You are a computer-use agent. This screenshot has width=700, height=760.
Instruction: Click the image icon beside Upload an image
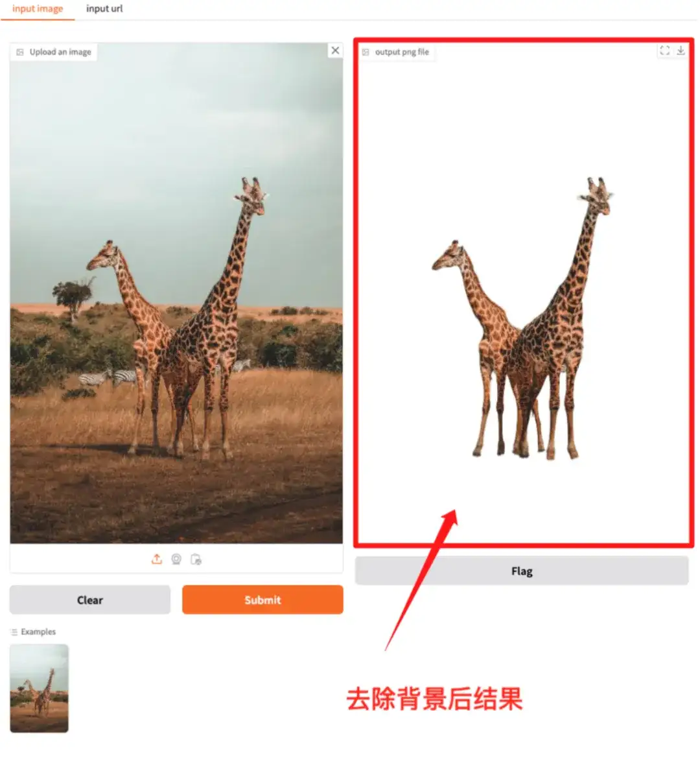[20, 52]
